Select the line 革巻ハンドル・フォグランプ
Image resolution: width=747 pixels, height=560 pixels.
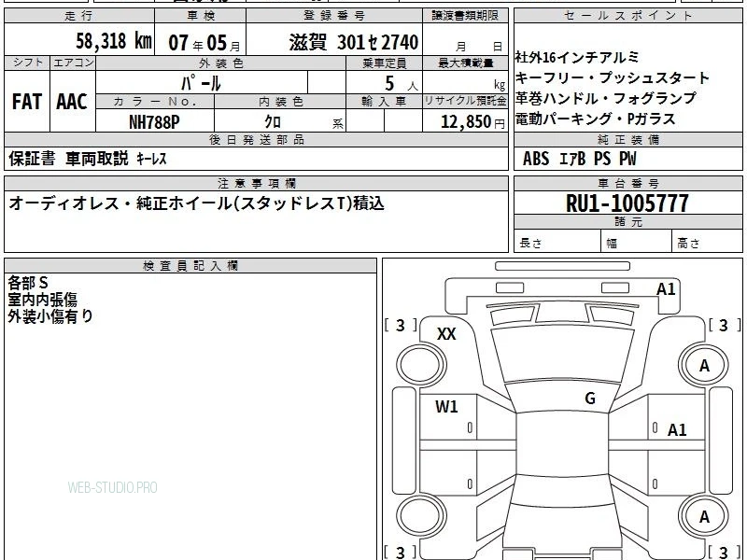point(605,99)
